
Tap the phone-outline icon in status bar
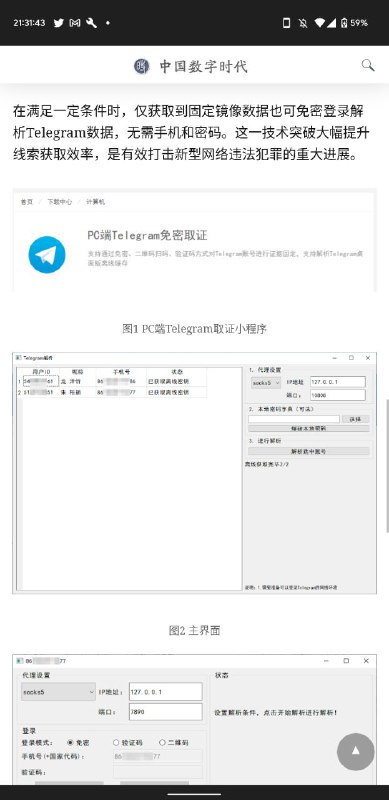click(x=287, y=23)
